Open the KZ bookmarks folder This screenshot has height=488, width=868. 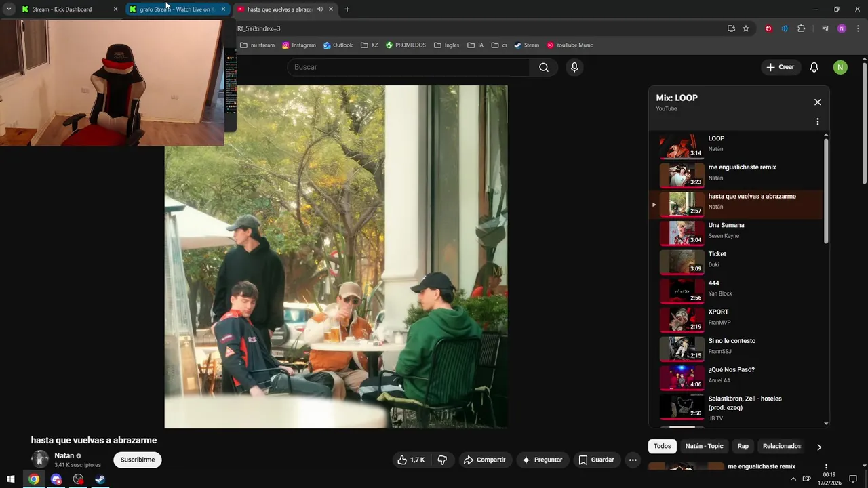coord(370,45)
